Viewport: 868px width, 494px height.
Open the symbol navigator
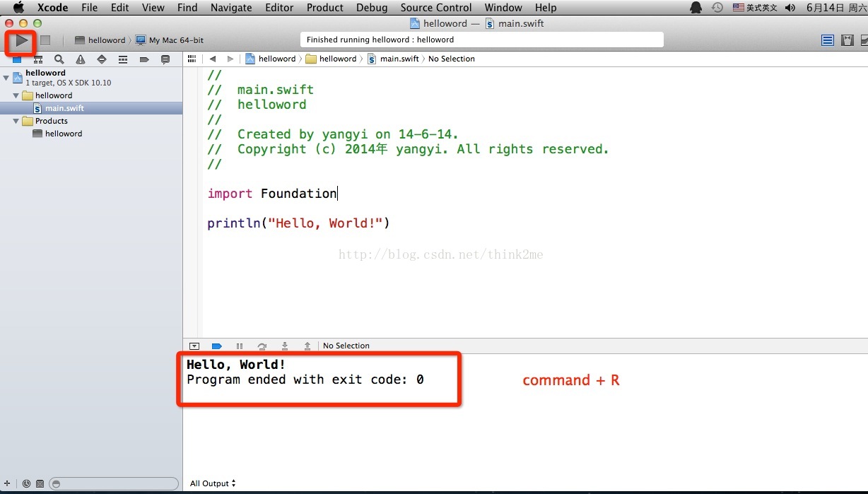(38, 59)
